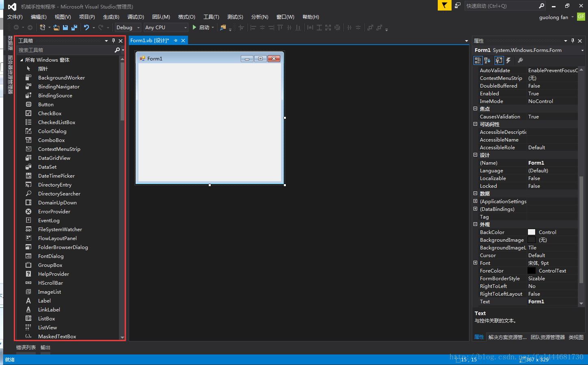Pin the Form1.vb design tab
This screenshot has height=365, width=588.
(x=175, y=40)
